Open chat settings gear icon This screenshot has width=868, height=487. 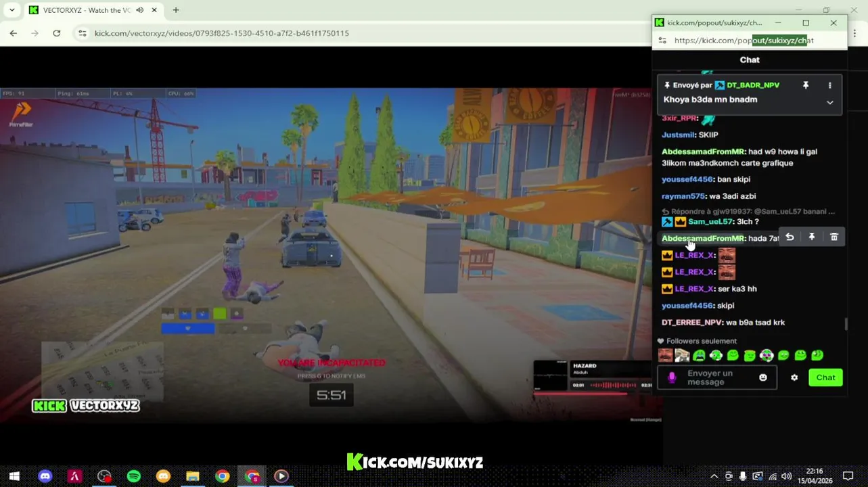coord(794,378)
